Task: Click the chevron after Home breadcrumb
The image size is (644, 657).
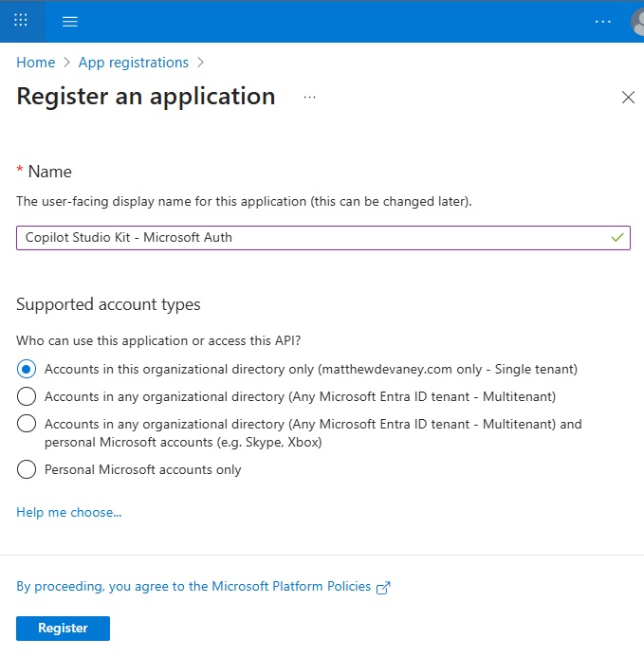Action: click(x=66, y=63)
